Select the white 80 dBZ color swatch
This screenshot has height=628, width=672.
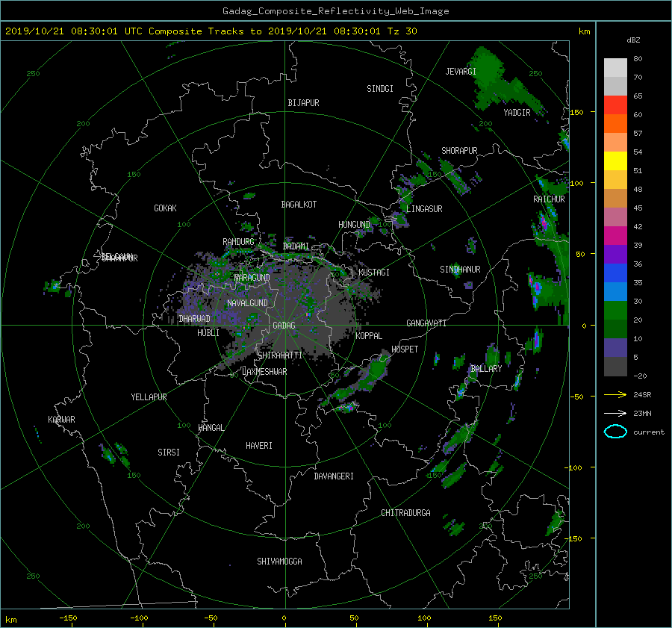pos(615,67)
